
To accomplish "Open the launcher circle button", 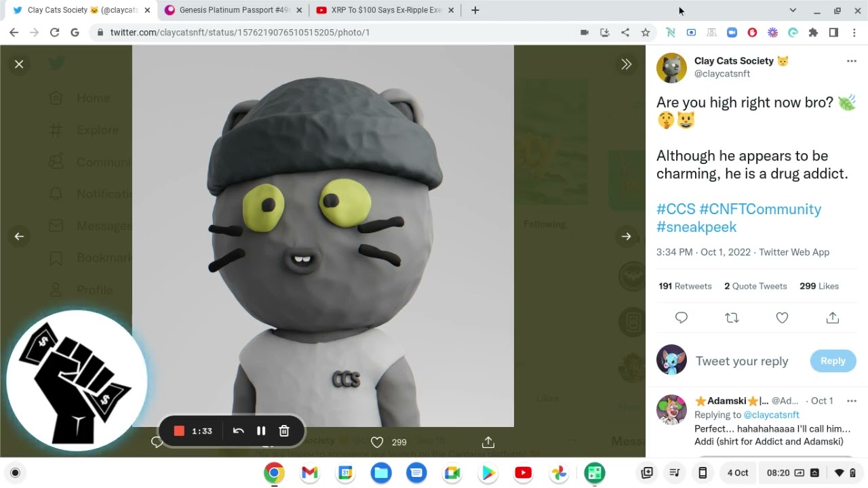I will point(16,473).
